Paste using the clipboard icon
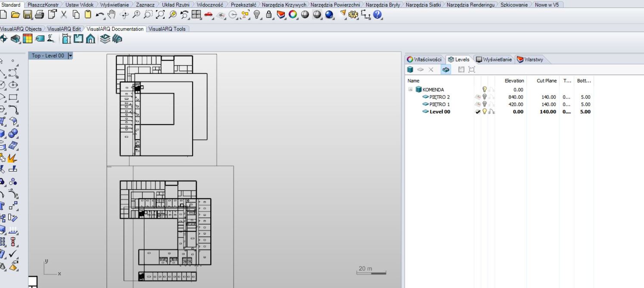644x288 pixels. (x=88, y=15)
